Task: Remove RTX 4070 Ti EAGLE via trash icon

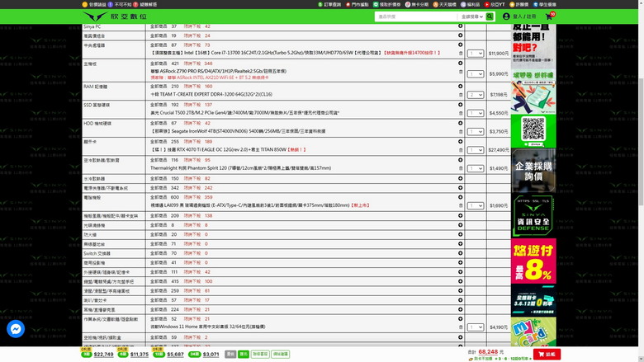Action: (461, 150)
